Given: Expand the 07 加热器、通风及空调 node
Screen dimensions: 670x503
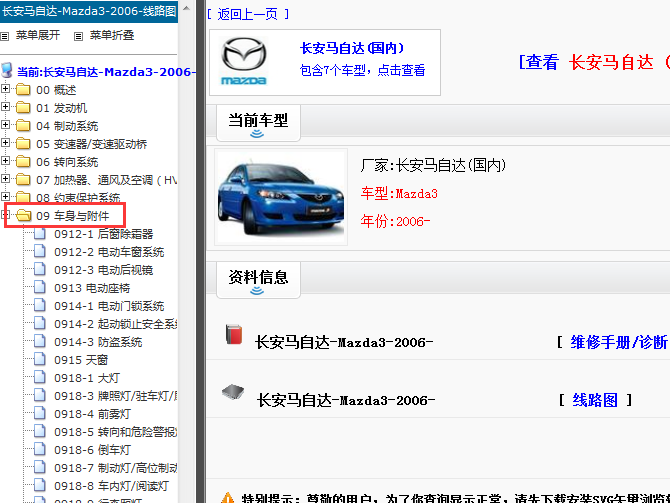Looking at the screenshot, I should coord(6,179).
